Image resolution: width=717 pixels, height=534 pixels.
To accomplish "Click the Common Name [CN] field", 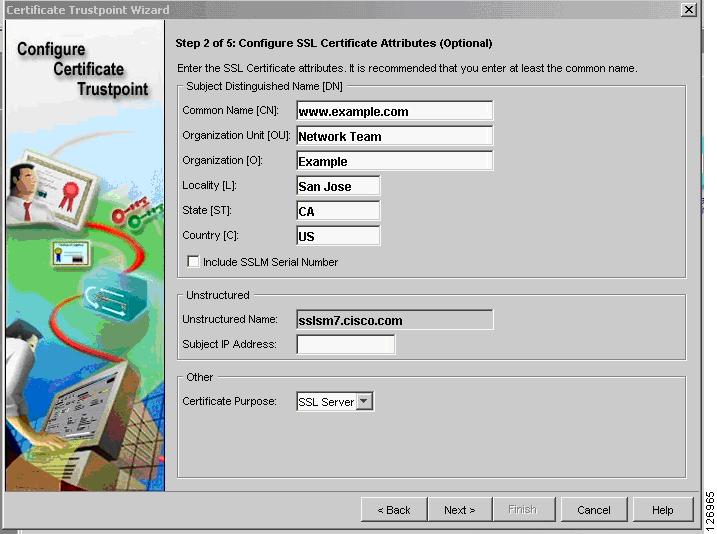I will 395,111.
